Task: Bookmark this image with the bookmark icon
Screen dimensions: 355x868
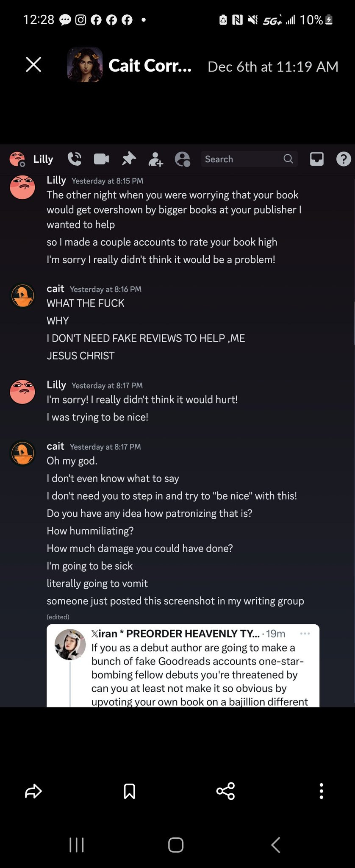Action: (x=129, y=791)
